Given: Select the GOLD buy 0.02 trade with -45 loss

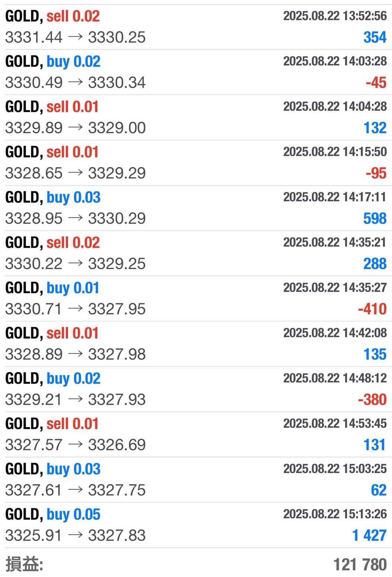Looking at the screenshot, I should pyautogui.click(x=196, y=72).
